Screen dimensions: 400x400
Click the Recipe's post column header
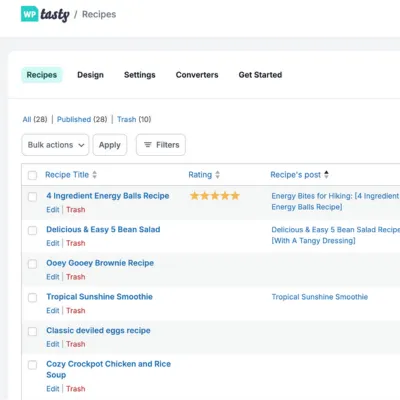coord(295,175)
